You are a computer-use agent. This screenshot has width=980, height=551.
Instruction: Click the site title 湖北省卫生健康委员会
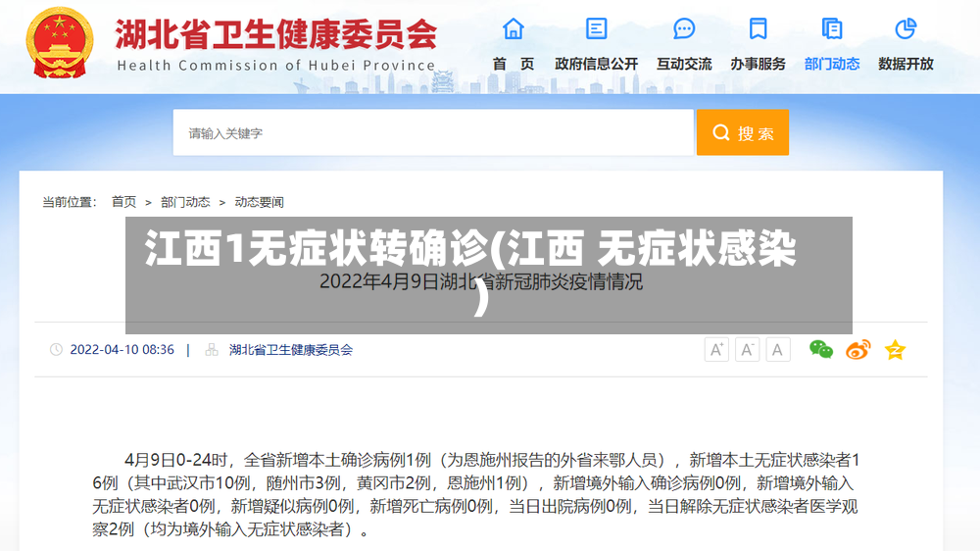275,34
